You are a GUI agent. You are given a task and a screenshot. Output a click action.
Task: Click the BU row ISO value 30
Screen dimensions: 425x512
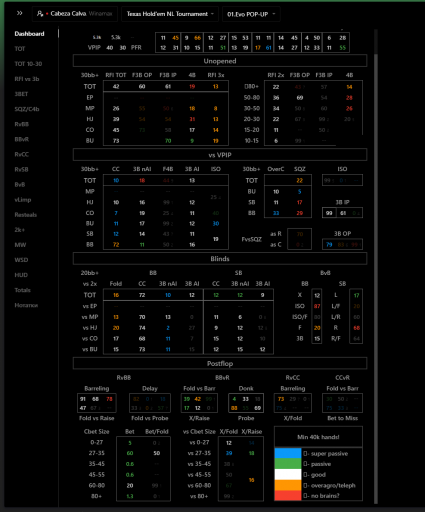pos(216,223)
